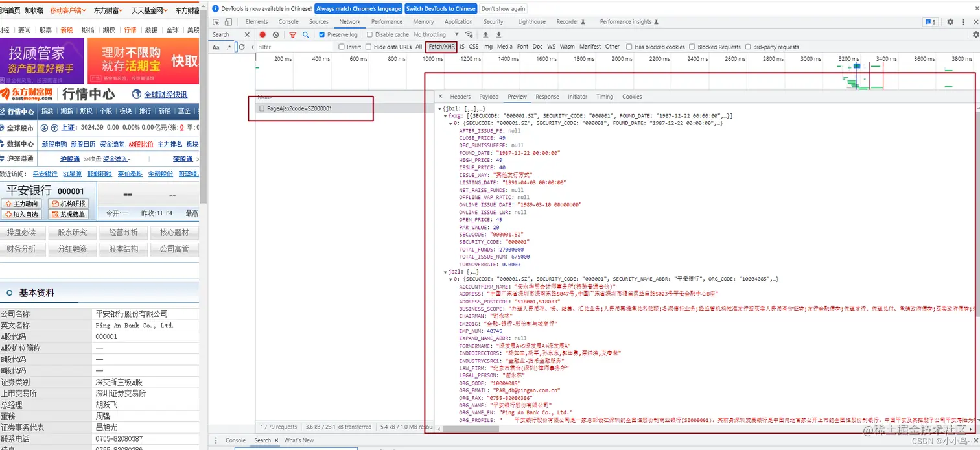
Task: Click the Don't show again button
Action: (504, 9)
